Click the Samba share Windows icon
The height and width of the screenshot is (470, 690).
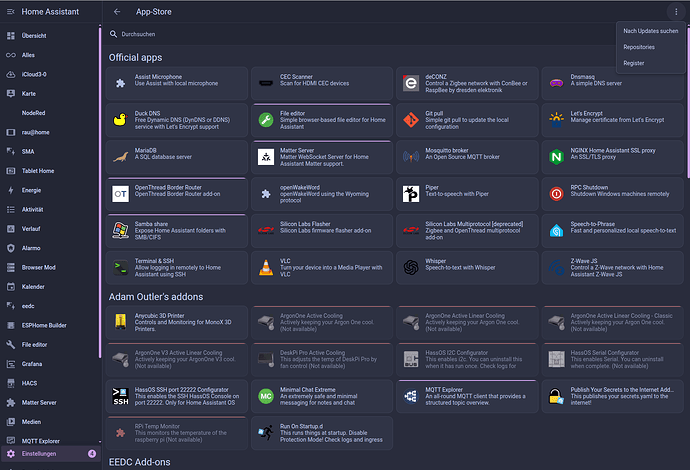coord(120,231)
